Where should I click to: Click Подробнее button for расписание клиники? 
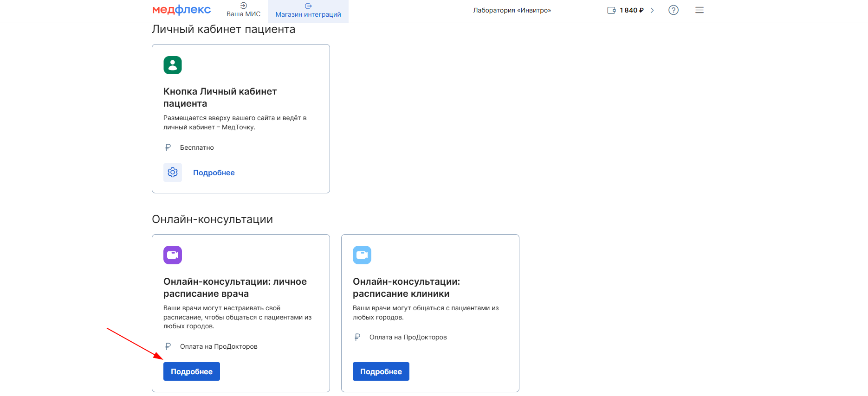click(381, 371)
